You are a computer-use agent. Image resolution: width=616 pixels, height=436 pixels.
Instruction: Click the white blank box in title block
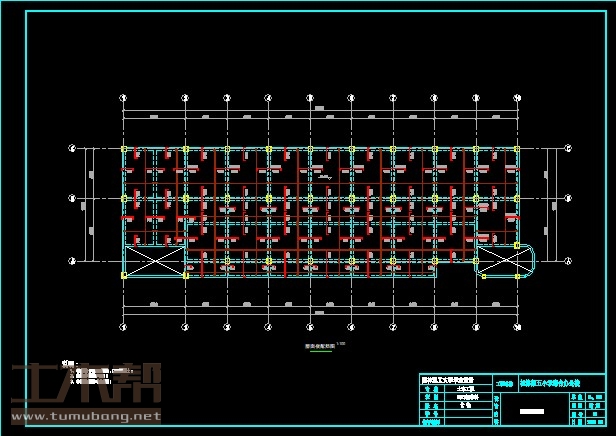tap(527, 412)
